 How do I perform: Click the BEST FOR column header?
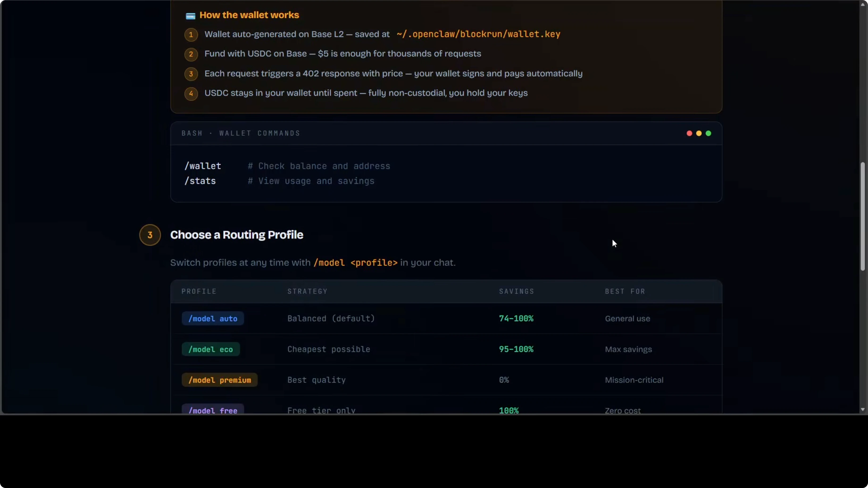tap(625, 291)
